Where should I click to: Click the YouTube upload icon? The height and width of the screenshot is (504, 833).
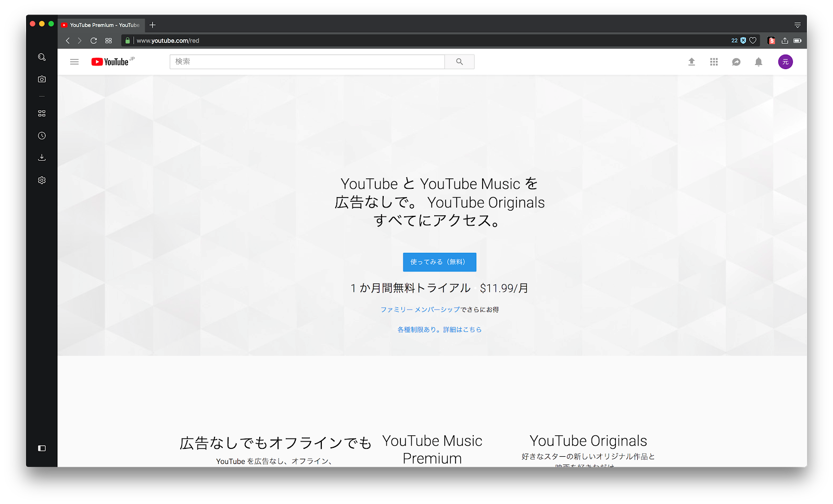[x=691, y=62]
